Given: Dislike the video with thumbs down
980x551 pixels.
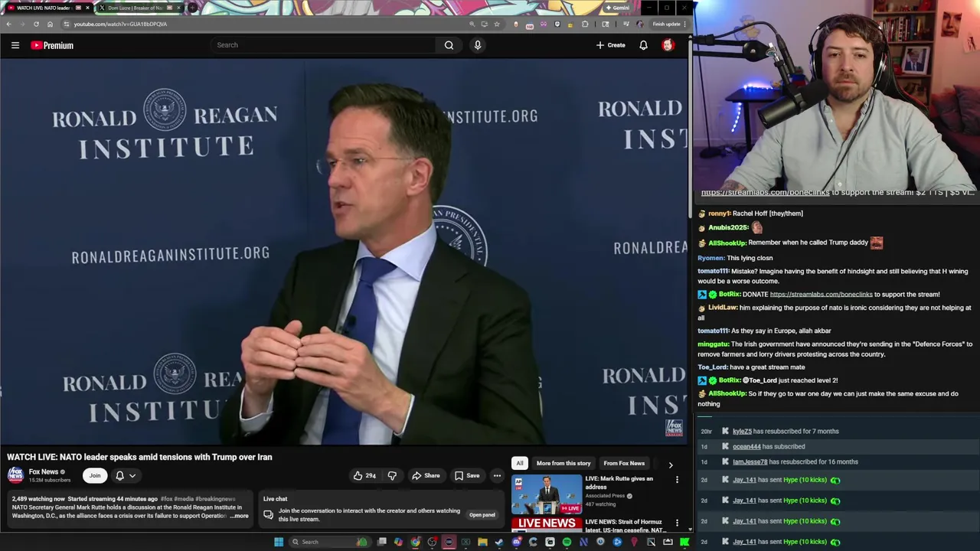Looking at the screenshot, I should coord(392,476).
